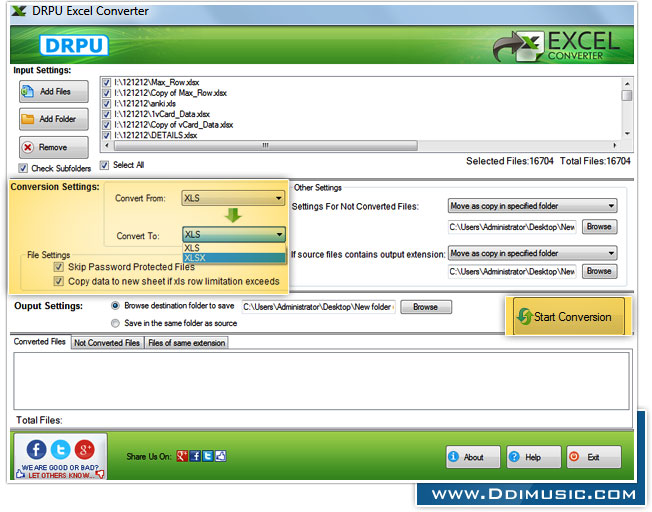Open the large Facebook circle icon
The height and width of the screenshot is (512, 652).
tap(37, 449)
